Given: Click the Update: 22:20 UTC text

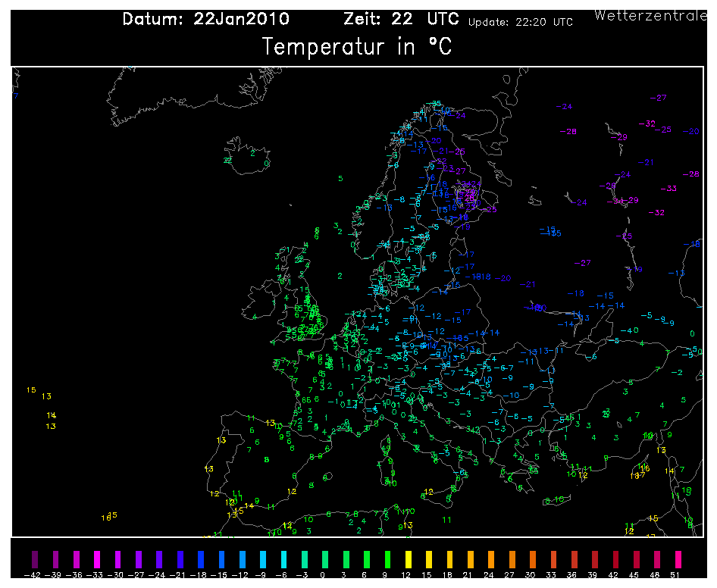Looking at the screenshot, I should (x=521, y=23).
